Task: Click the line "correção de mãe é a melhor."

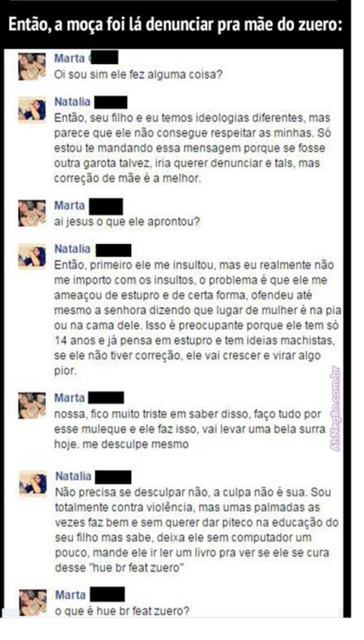Action: tap(128, 179)
